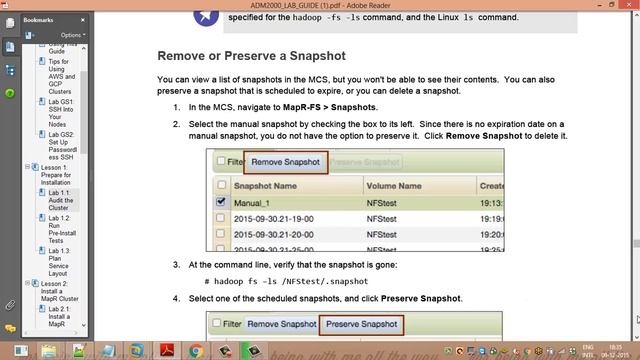
Task: Click the bookmark icon beside Lab 1.3
Action: (42, 251)
